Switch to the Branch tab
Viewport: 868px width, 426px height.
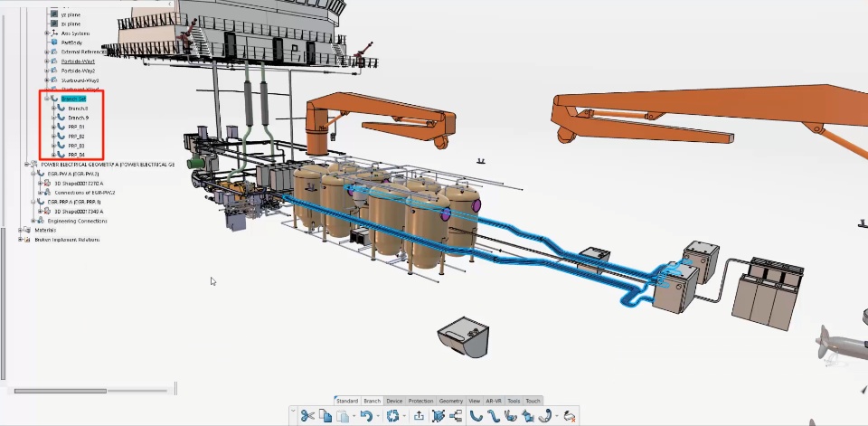[372, 401]
